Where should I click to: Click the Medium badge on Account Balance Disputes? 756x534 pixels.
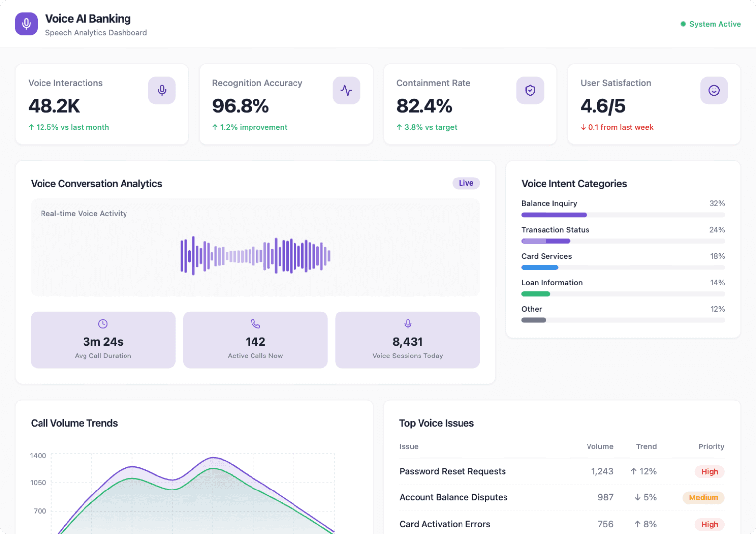pyautogui.click(x=703, y=498)
